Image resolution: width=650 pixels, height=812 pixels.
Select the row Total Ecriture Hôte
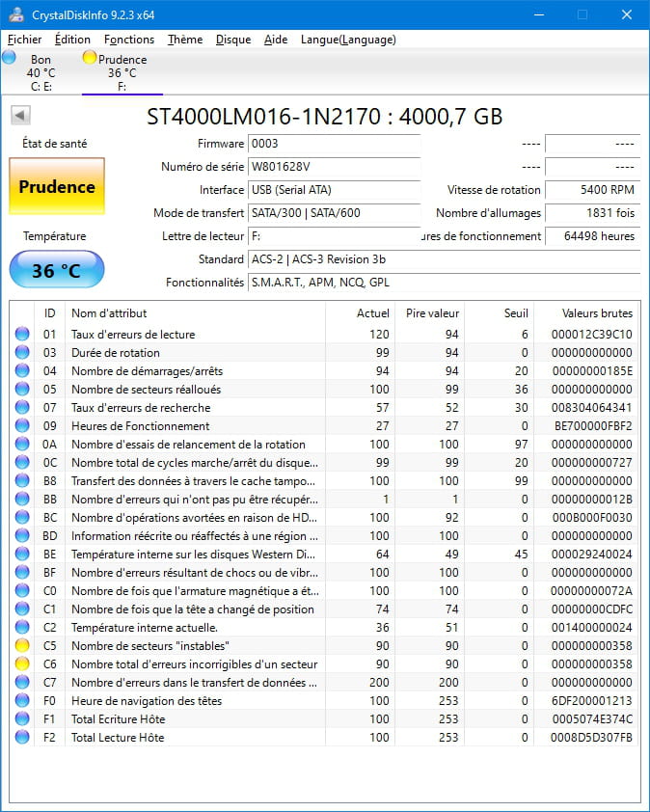[x=325, y=719]
